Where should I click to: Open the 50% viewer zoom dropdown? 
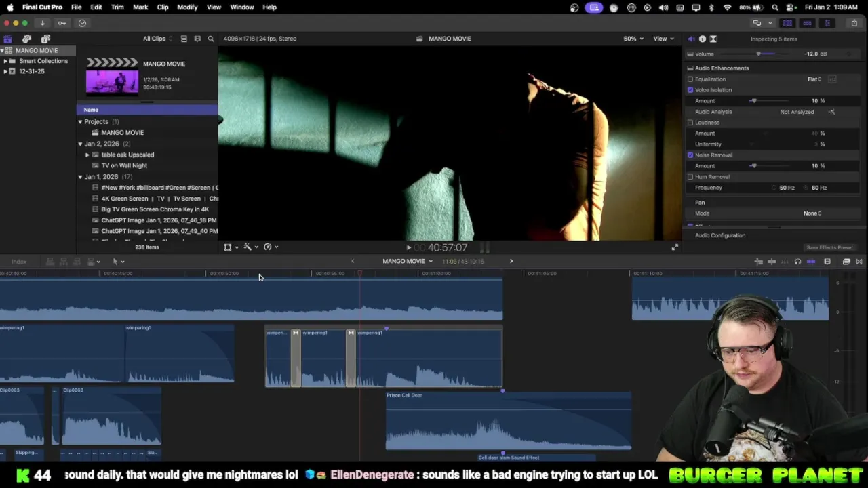(633, 39)
